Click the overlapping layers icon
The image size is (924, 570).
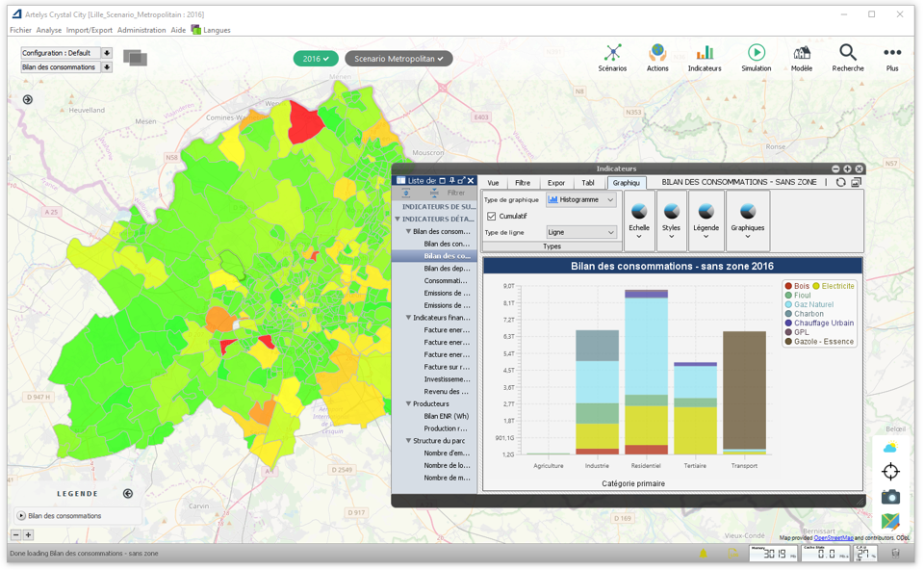(135, 58)
